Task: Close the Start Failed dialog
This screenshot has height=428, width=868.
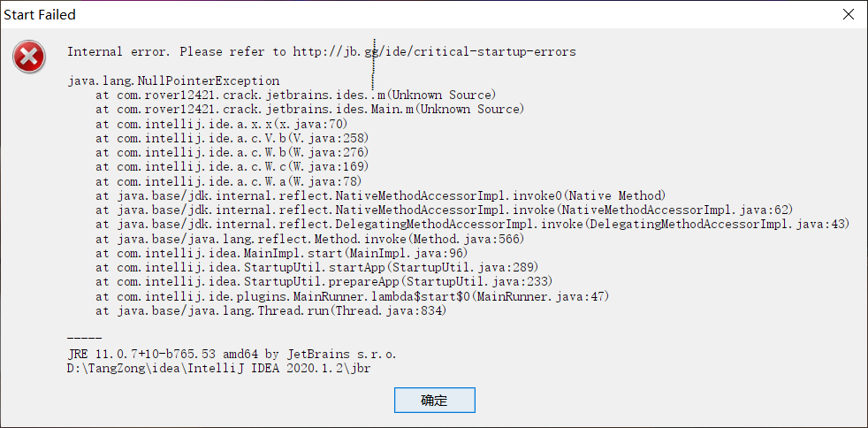Action: point(848,14)
